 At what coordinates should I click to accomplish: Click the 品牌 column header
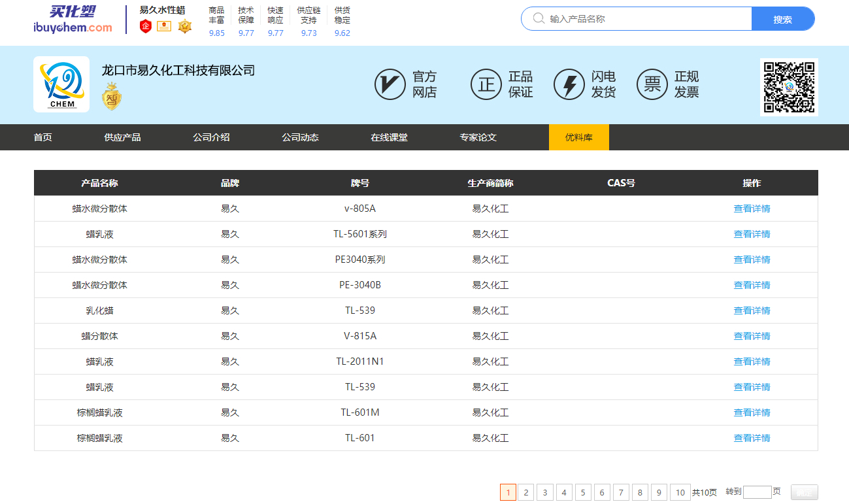(x=230, y=183)
